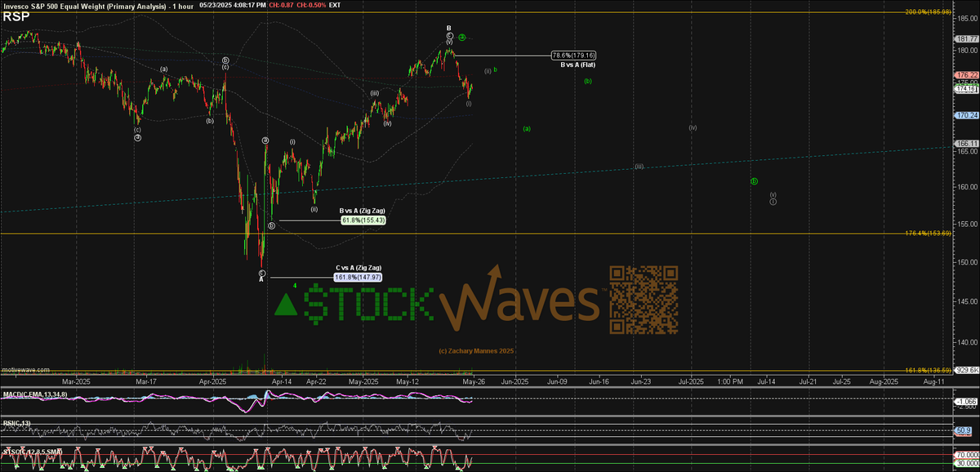Click the Apr-2025 date axis label
980x472 pixels.
213,381
